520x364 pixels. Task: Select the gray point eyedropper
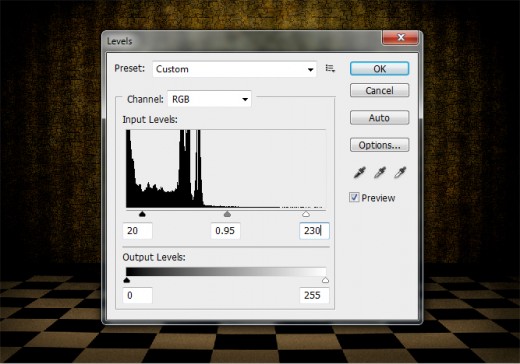[x=380, y=172]
